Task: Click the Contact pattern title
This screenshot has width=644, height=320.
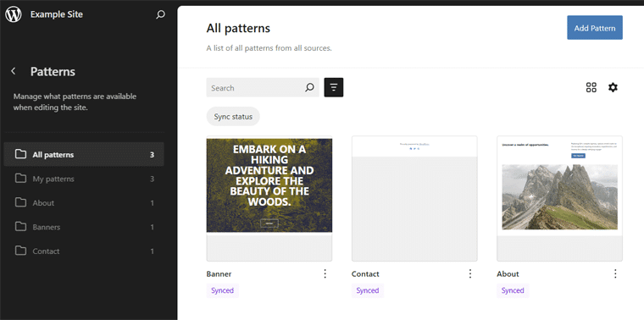Action: [365, 274]
